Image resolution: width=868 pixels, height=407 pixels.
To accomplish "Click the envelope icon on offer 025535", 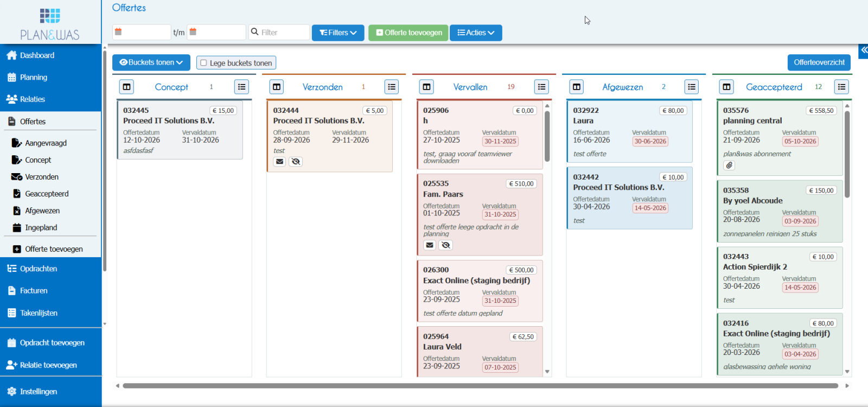I will (430, 245).
